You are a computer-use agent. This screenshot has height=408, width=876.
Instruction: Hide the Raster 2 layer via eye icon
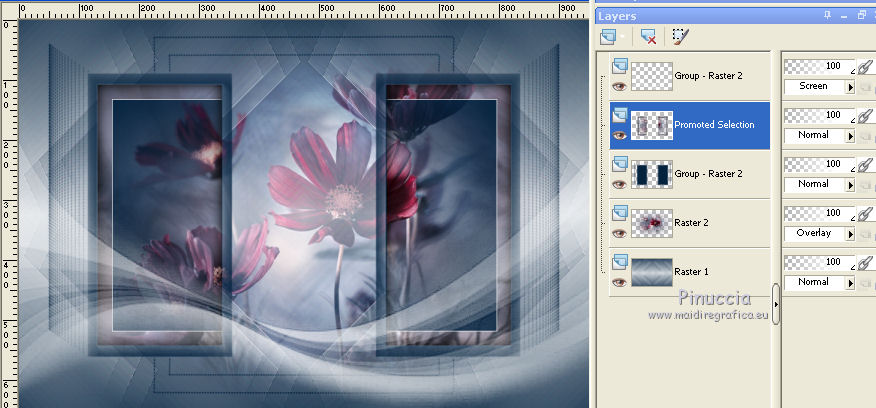[619, 233]
